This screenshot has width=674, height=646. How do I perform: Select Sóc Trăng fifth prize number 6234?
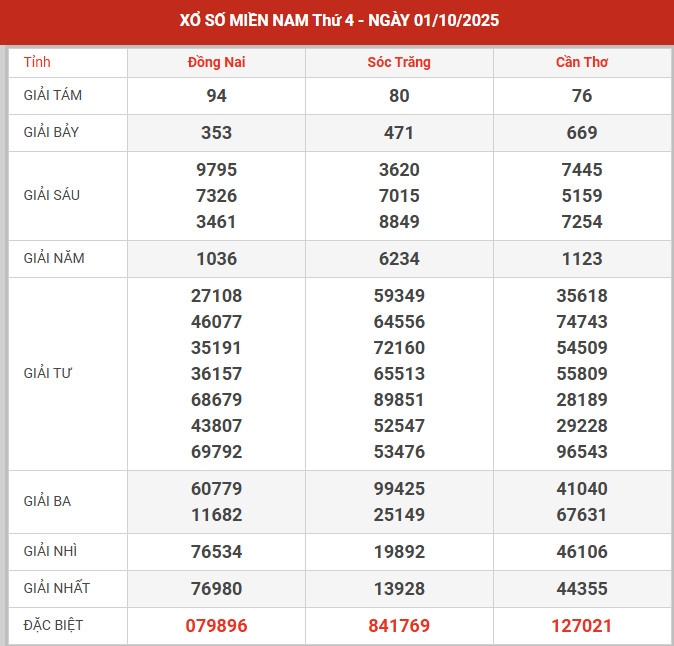399,258
